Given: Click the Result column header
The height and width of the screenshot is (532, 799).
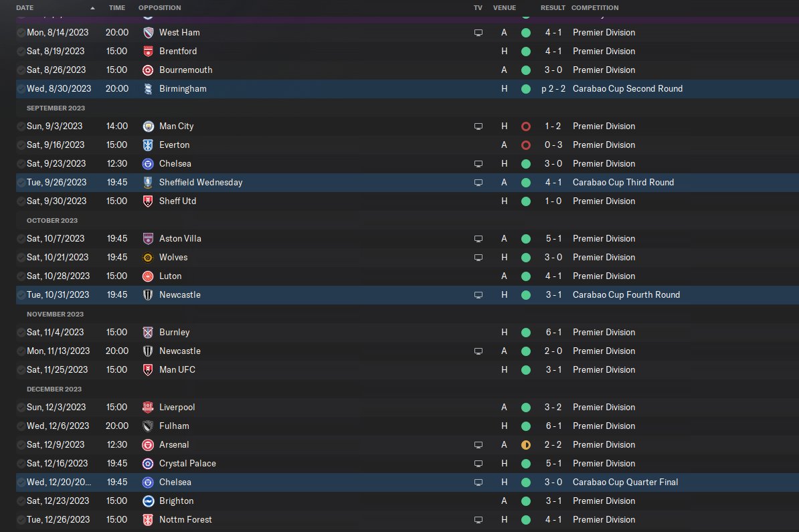Looking at the screenshot, I should coord(553,7).
